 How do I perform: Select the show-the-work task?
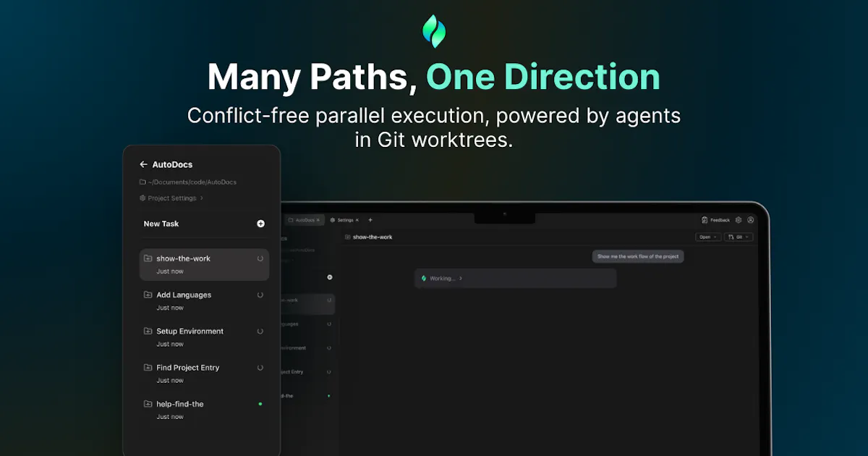[204, 264]
